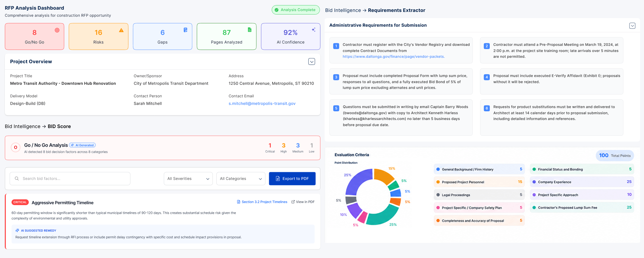Click the Low severity count
The width and height of the screenshot is (644, 258).
312,148
